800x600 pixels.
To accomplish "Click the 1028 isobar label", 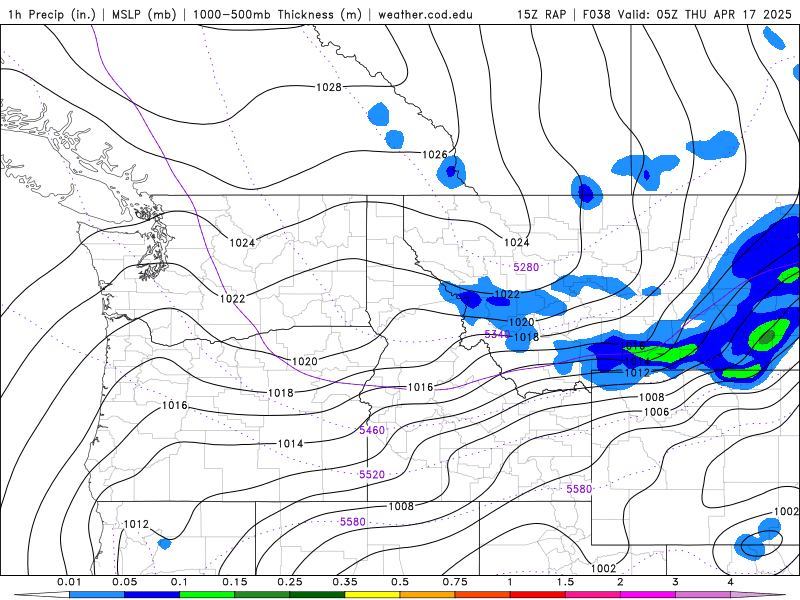I will click(329, 87).
